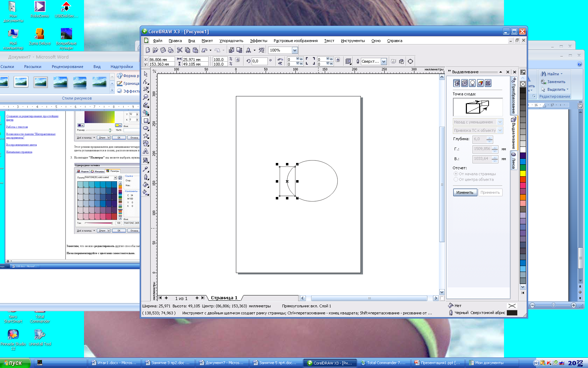Switch to the Страница 1 page tab

224,298
